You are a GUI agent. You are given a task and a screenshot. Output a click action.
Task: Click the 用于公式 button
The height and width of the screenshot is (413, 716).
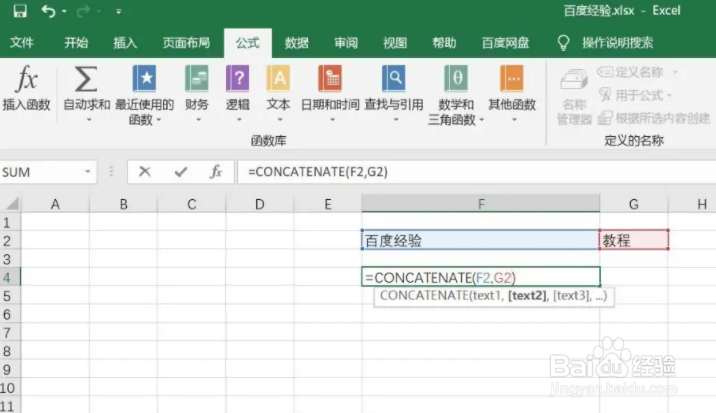[x=635, y=95]
